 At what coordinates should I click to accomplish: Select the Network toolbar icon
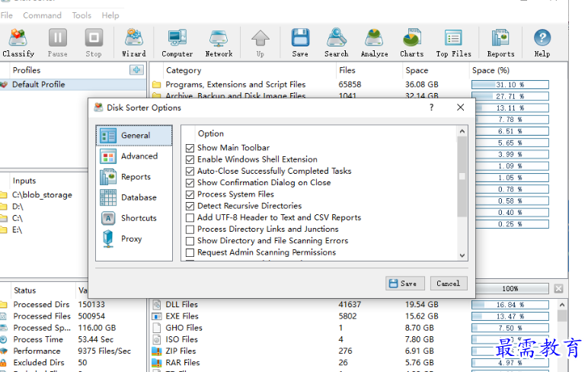pos(219,43)
